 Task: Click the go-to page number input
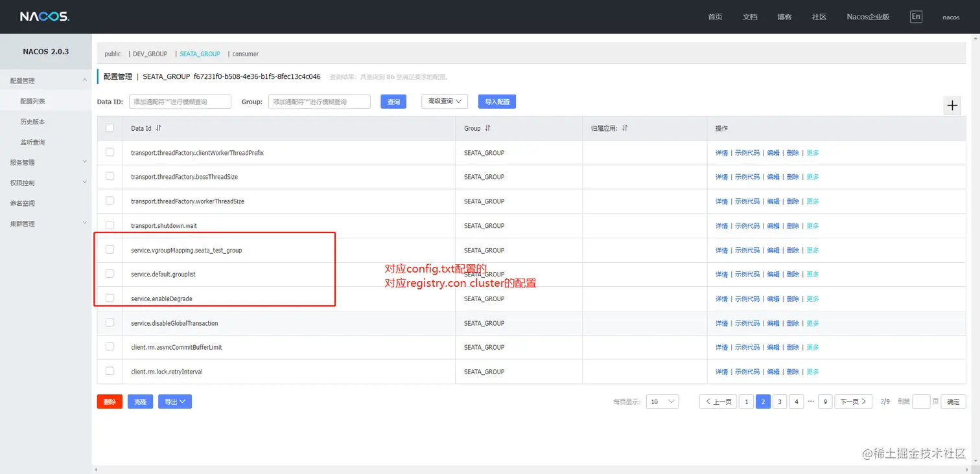(921, 401)
